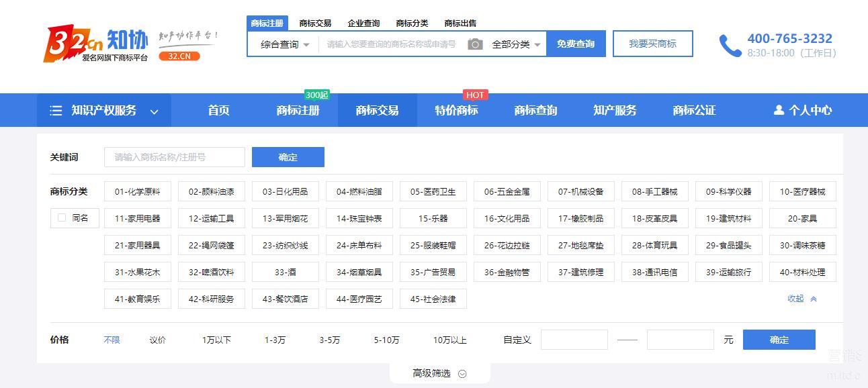Open the 综合查询 search type dropdown
The height and width of the screenshot is (388, 868).
285,44
